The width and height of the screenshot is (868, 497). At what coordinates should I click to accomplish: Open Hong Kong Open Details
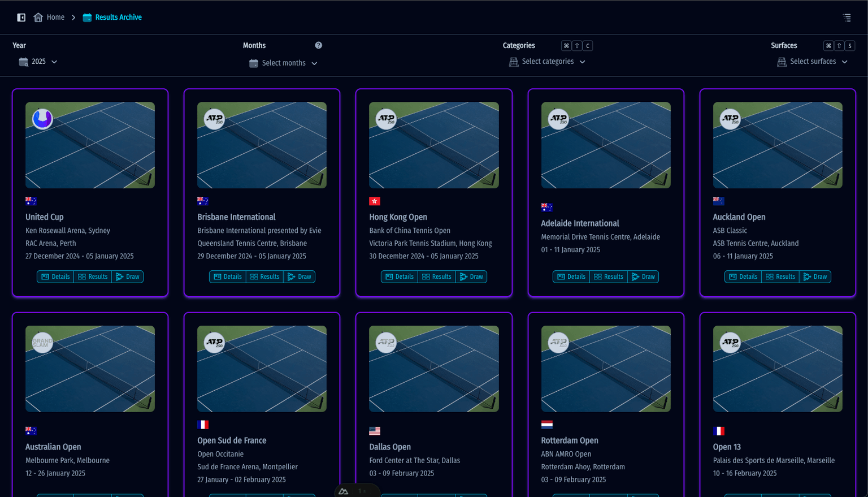pyautogui.click(x=400, y=276)
